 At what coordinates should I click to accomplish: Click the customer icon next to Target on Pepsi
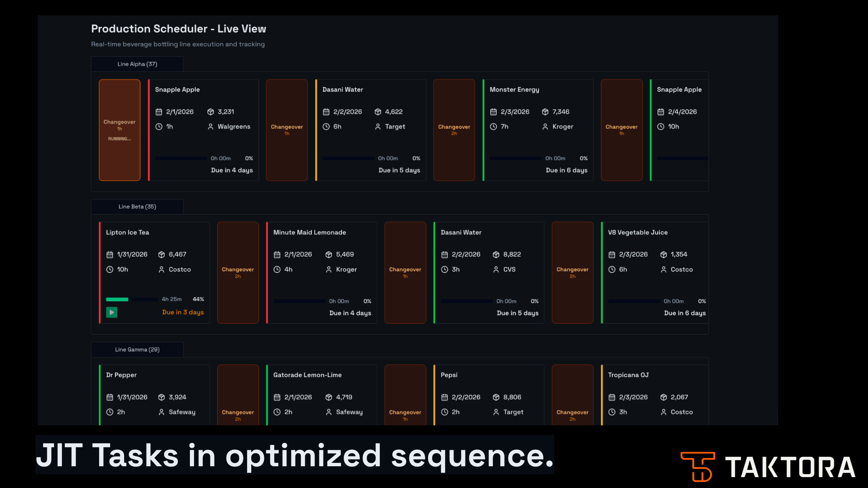(497, 412)
